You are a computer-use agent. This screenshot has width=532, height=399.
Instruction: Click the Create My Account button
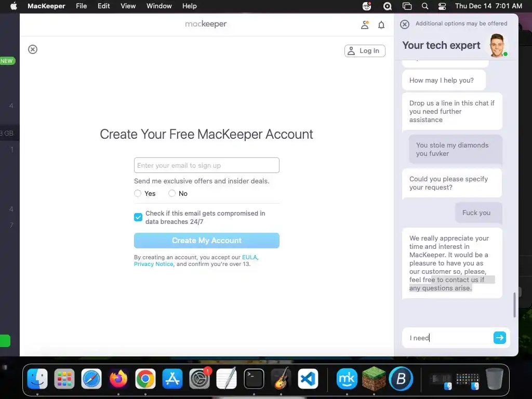coord(207,241)
